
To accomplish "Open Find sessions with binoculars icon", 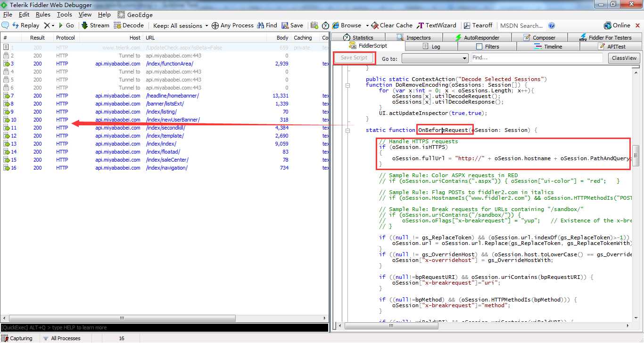I will click(x=267, y=25).
